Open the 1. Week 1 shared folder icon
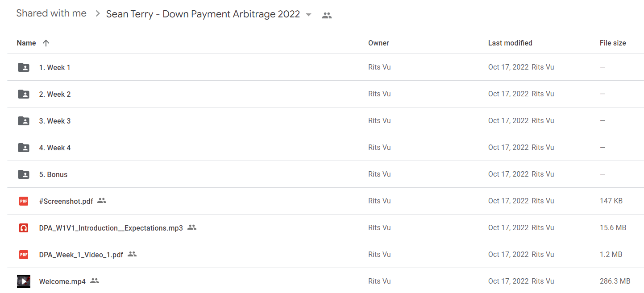 24,67
